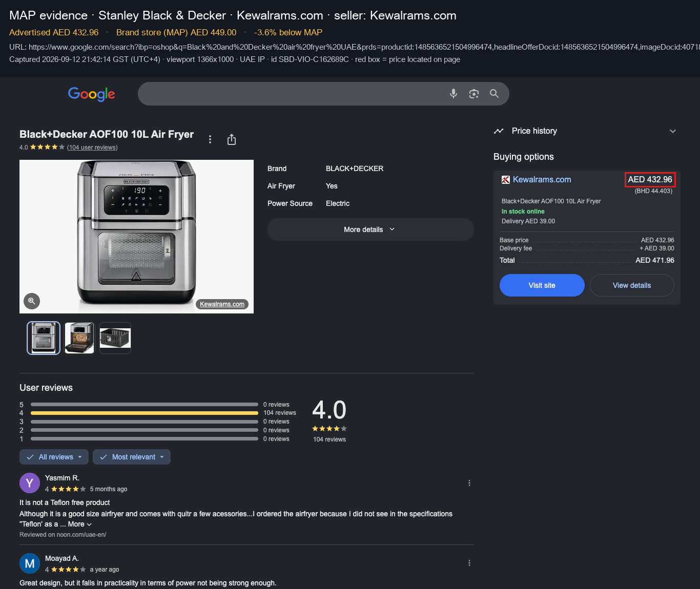Click review title 'It is not a Teflon free product'

click(65, 502)
